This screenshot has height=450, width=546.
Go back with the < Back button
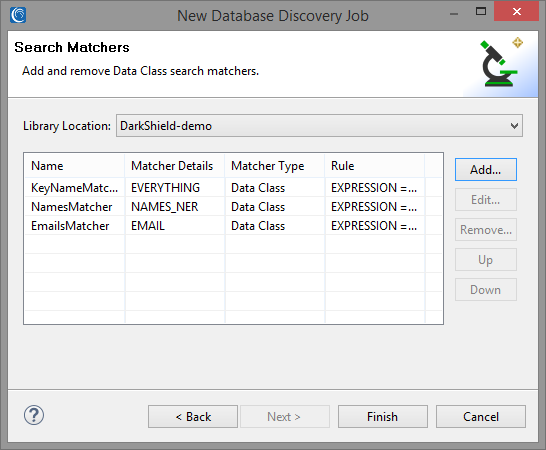[193, 417]
